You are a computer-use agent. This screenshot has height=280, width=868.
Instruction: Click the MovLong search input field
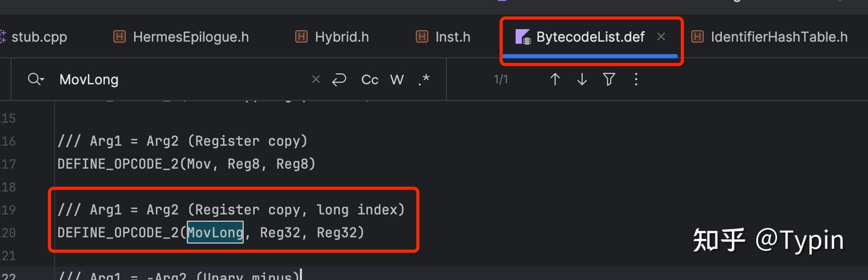coord(182,80)
